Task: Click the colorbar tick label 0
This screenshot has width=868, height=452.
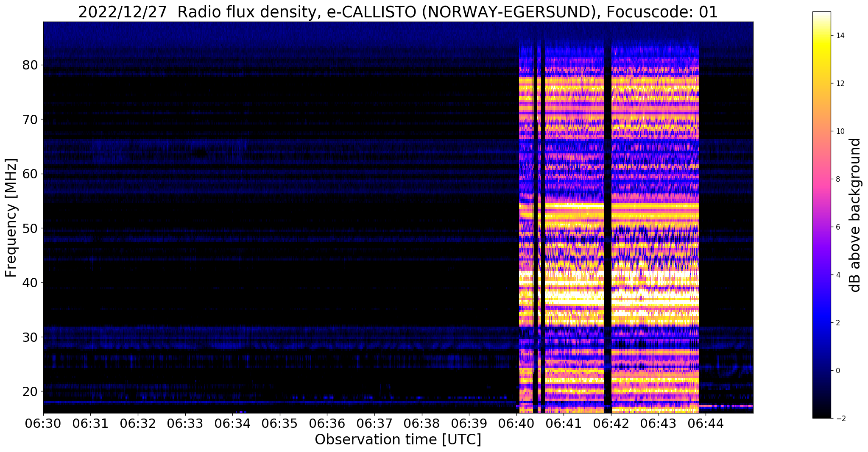Action: coord(838,371)
